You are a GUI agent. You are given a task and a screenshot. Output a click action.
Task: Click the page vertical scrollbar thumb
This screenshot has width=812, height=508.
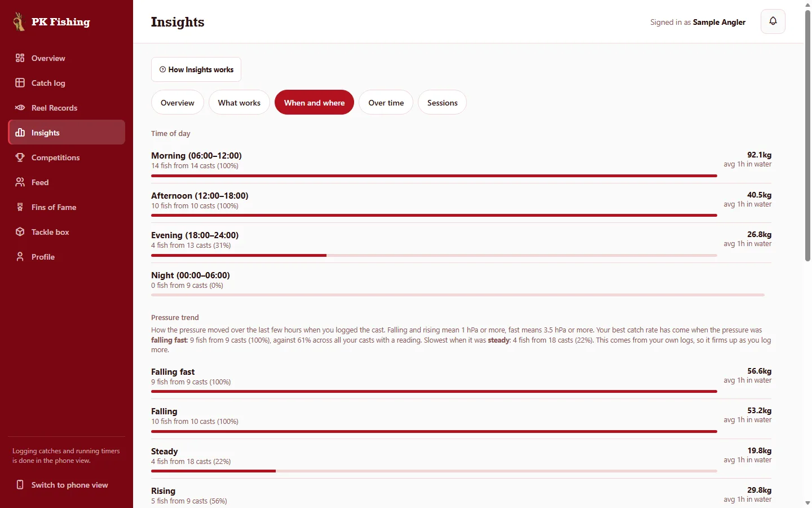click(x=807, y=135)
